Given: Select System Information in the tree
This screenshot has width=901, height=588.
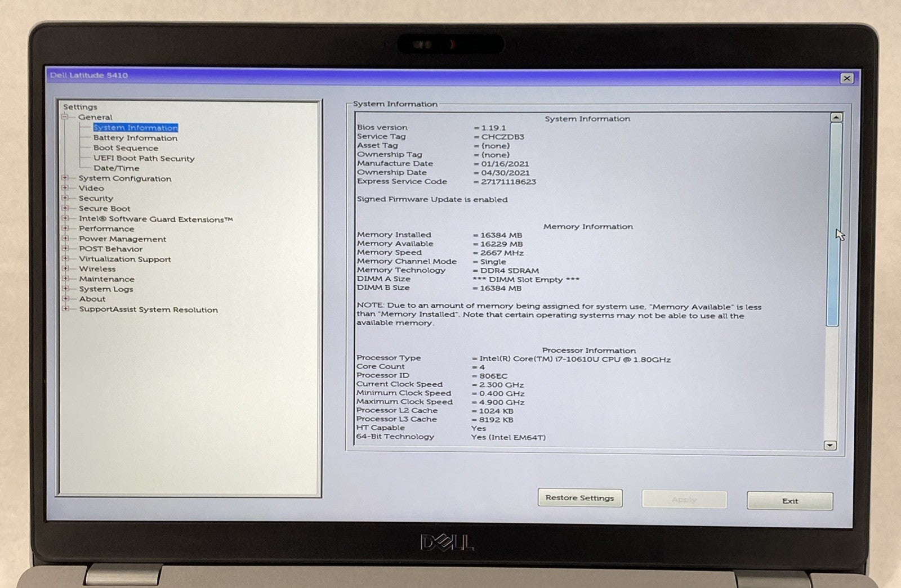Looking at the screenshot, I should (136, 128).
